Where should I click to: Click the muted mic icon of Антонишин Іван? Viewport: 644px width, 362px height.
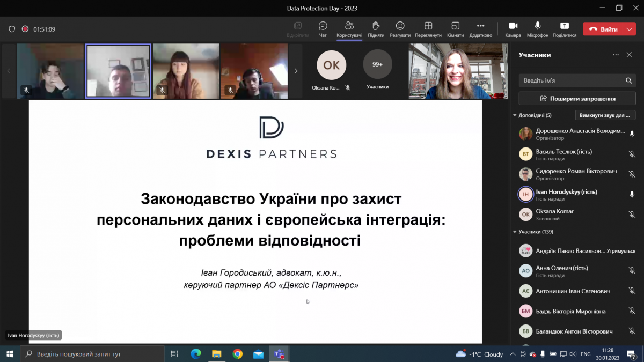click(632, 291)
